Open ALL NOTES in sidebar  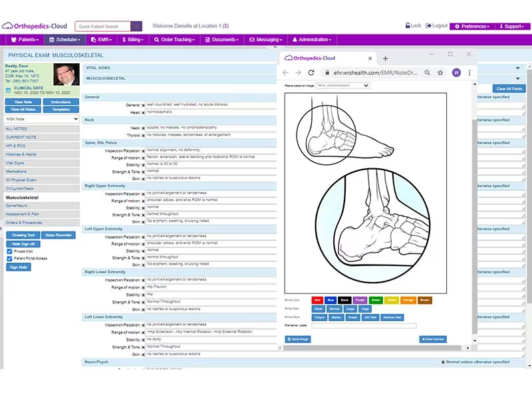(x=42, y=129)
